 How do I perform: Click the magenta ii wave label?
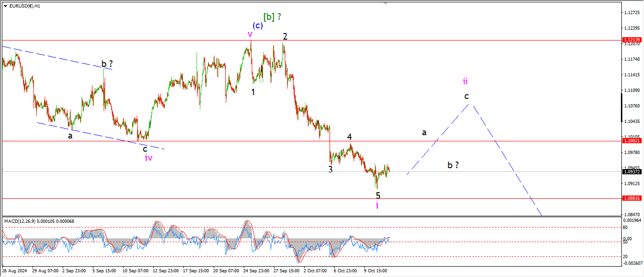(465, 81)
